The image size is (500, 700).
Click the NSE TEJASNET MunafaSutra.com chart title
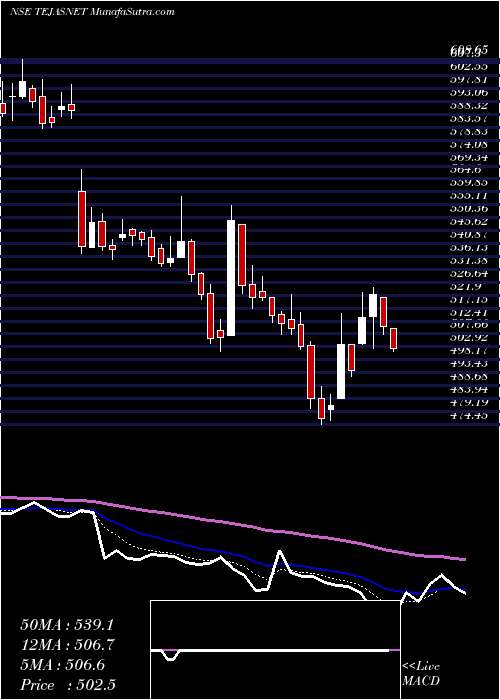92,12
